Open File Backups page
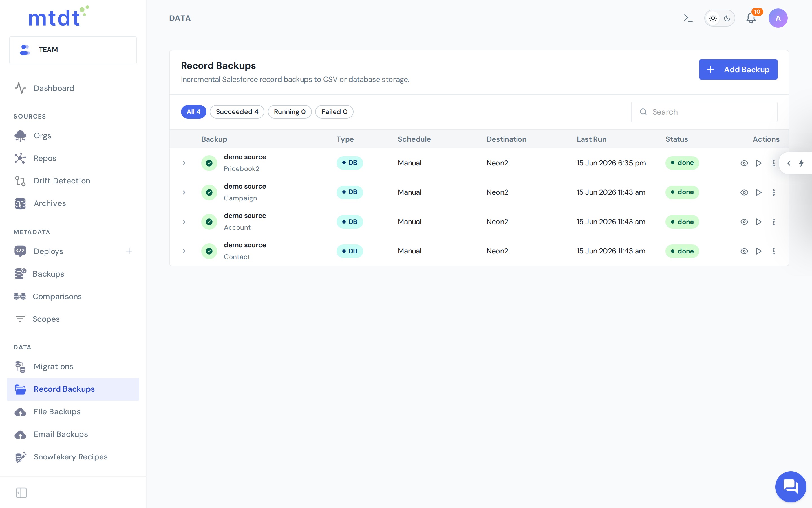Screen dimensions: 812x508 pos(73,411)
